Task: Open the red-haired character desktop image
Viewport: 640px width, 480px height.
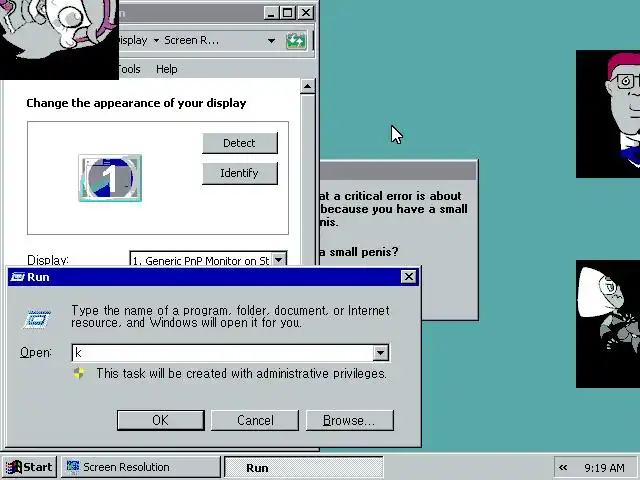Action: point(608,114)
